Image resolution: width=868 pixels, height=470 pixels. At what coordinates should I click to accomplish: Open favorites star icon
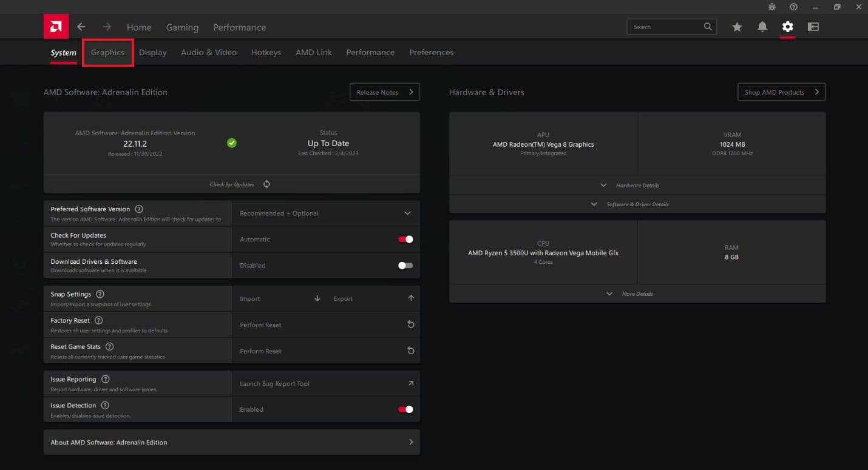click(737, 27)
